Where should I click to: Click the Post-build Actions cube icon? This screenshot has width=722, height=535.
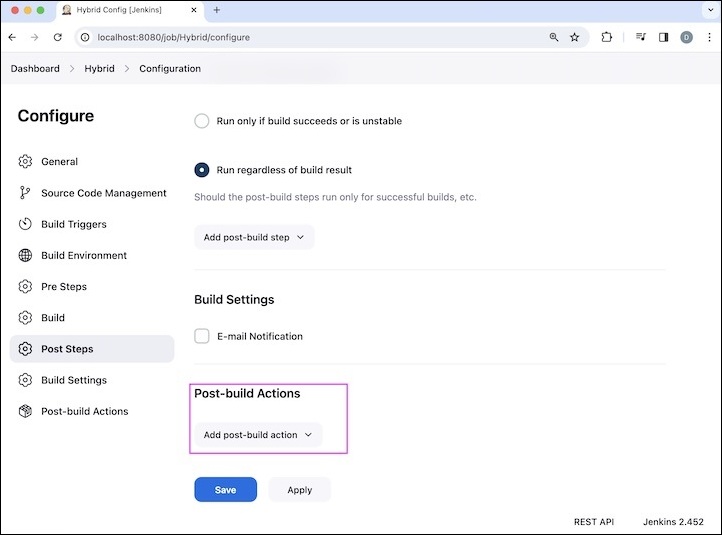(x=25, y=411)
